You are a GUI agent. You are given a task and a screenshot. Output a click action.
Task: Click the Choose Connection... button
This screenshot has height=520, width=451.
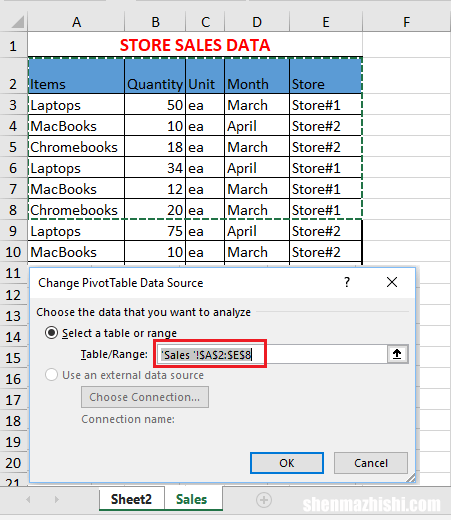[x=145, y=397]
